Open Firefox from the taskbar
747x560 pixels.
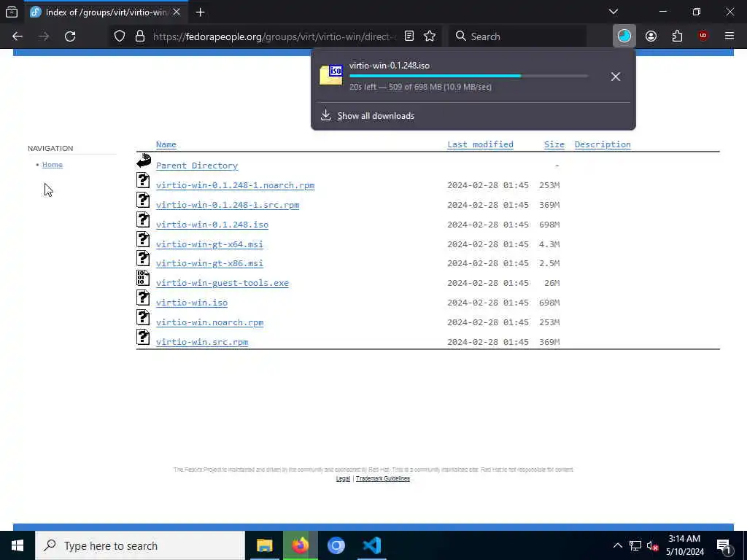pyautogui.click(x=300, y=545)
